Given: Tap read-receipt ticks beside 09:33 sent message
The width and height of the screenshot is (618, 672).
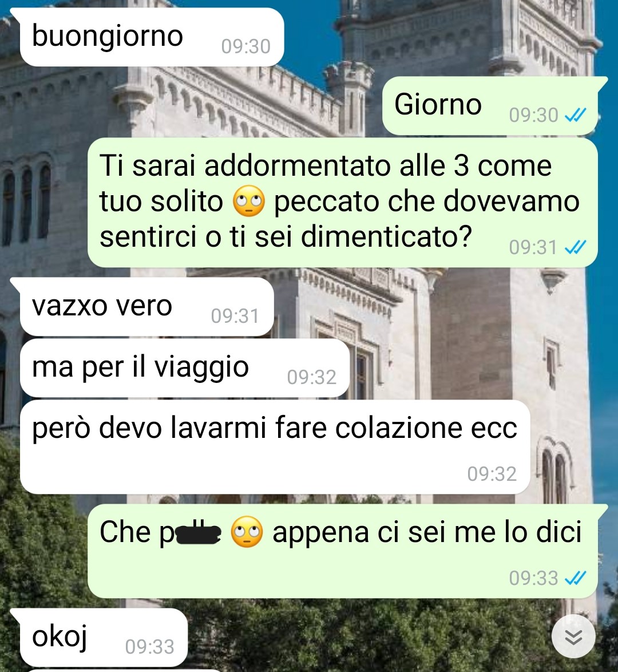Looking at the screenshot, I should (x=576, y=578).
